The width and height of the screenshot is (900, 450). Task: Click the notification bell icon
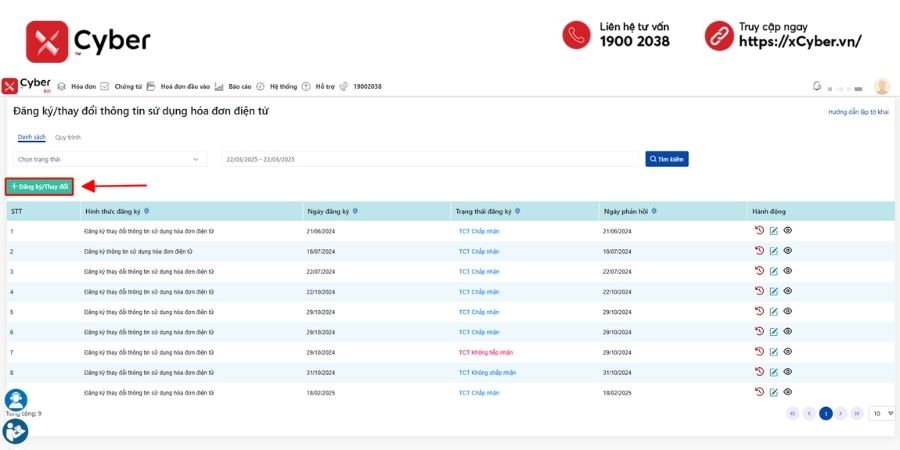817,86
